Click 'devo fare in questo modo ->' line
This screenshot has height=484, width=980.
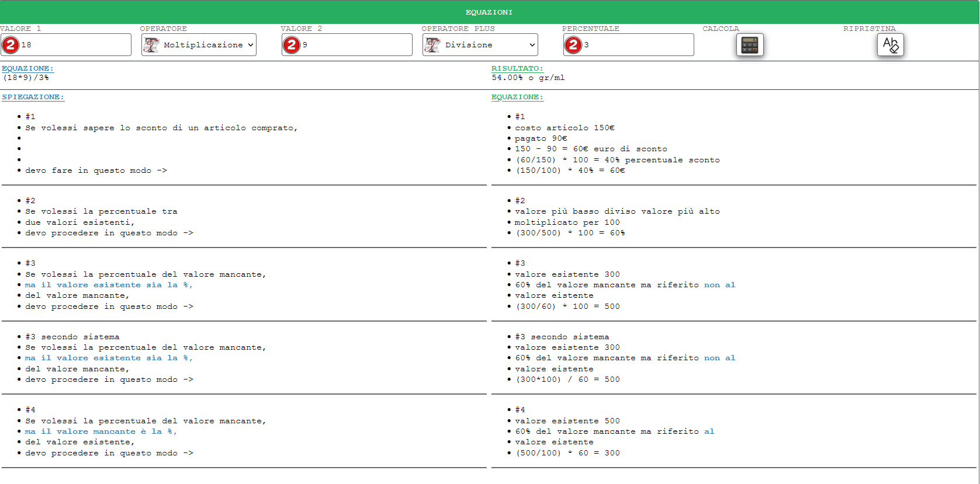(96, 170)
